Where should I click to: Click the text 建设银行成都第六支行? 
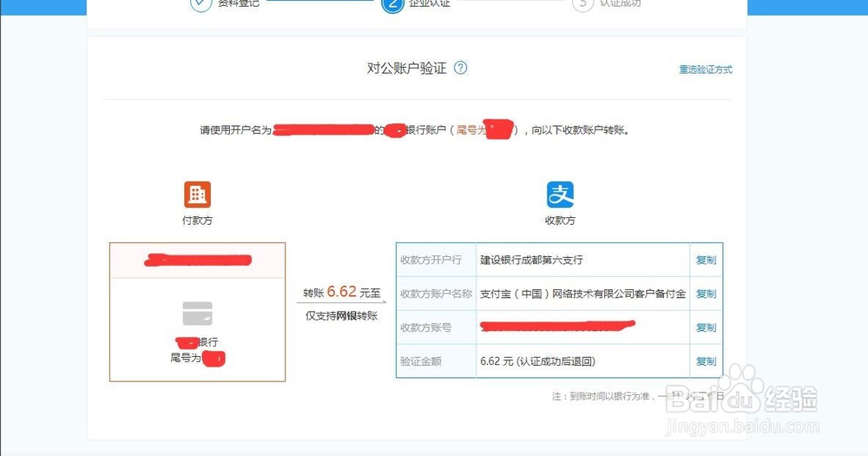click(531, 260)
